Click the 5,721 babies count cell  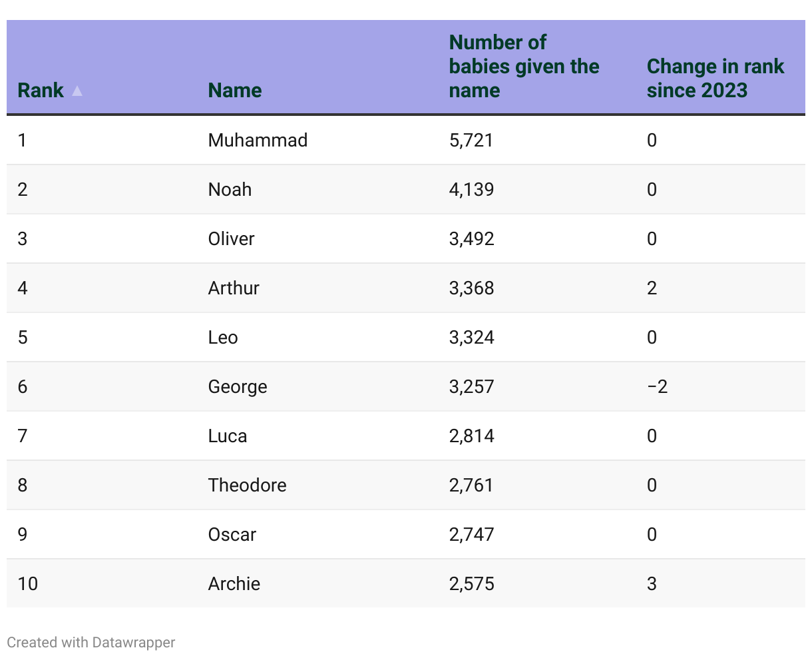pos(471,141)
